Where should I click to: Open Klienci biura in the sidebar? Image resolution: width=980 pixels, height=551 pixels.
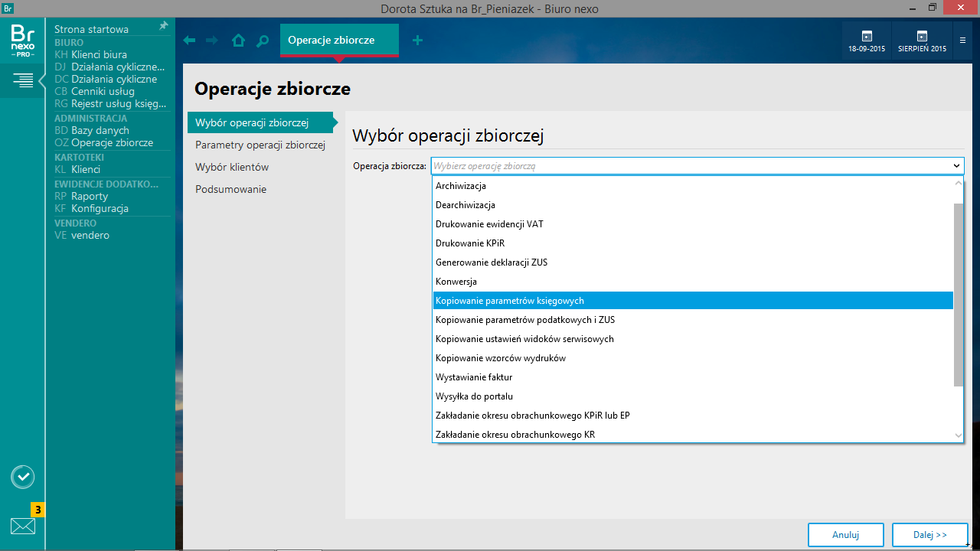[99, 55]
